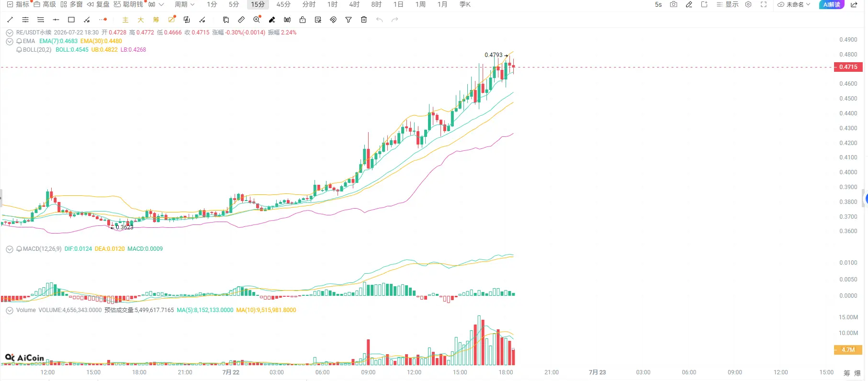Select the rectangle shape drawing tool
Screen dimensions: 868x381
[x=71, y=20]
